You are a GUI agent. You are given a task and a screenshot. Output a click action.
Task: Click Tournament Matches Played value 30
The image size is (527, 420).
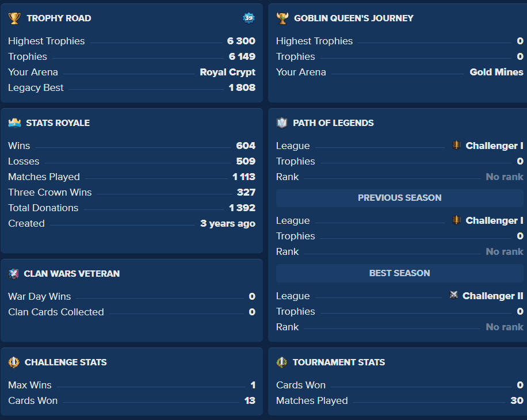pyautogui.click(x=517, y=400)
